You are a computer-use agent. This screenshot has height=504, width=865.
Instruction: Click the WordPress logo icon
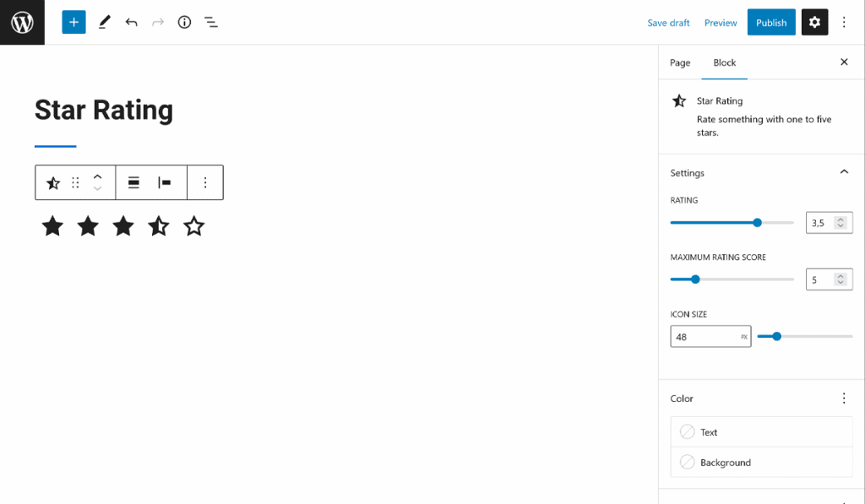pos(22,22)
